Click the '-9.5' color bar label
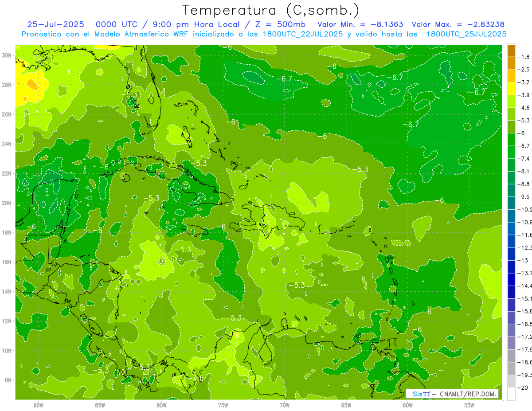 [x=524, y=197]
